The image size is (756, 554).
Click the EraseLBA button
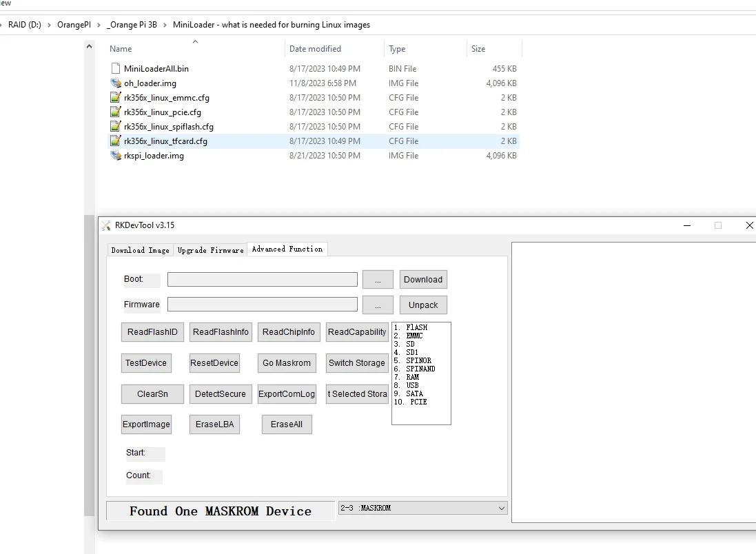214,424
